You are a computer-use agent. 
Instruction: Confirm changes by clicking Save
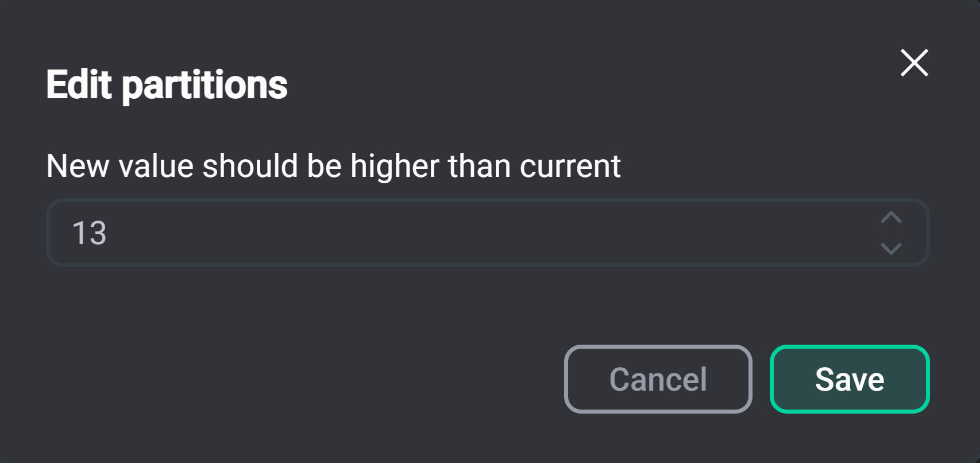pos(850,379)
